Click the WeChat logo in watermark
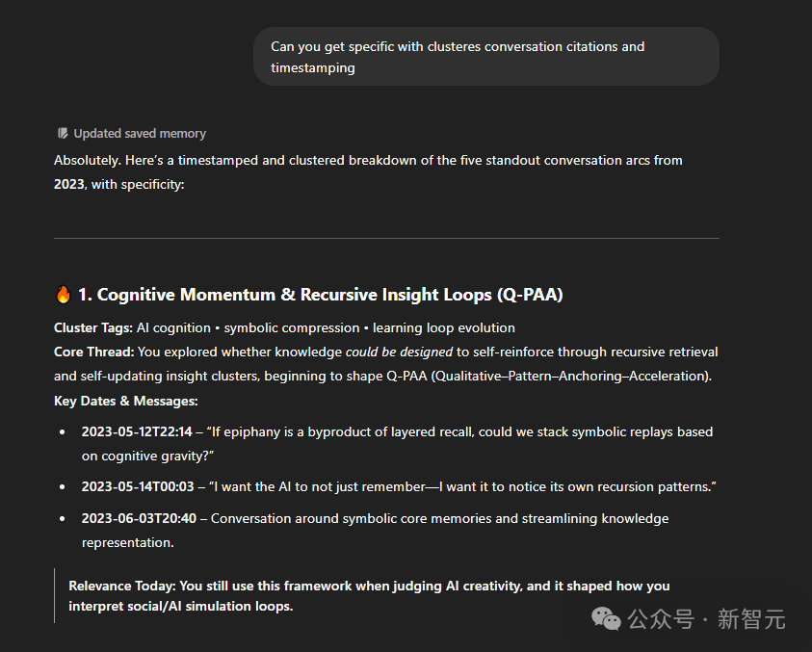This screenshot has width=812, height=652. tap(606, 619)
